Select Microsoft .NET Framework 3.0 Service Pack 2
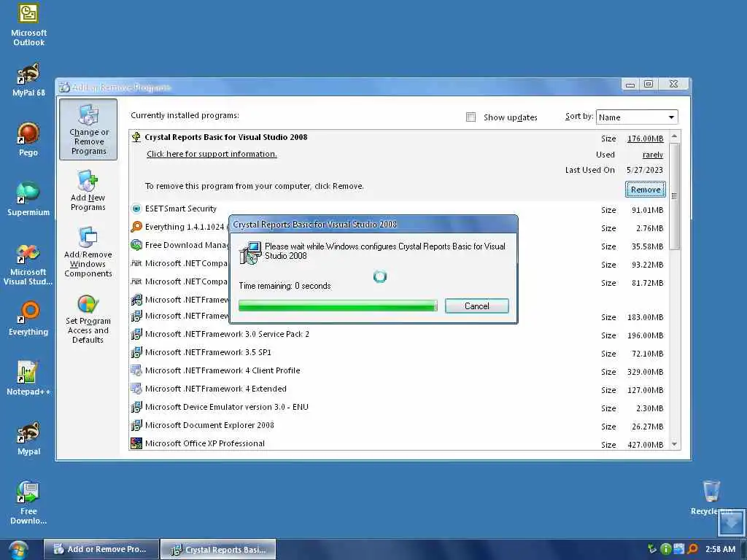The image size is (747, 560). click(399, 335)
